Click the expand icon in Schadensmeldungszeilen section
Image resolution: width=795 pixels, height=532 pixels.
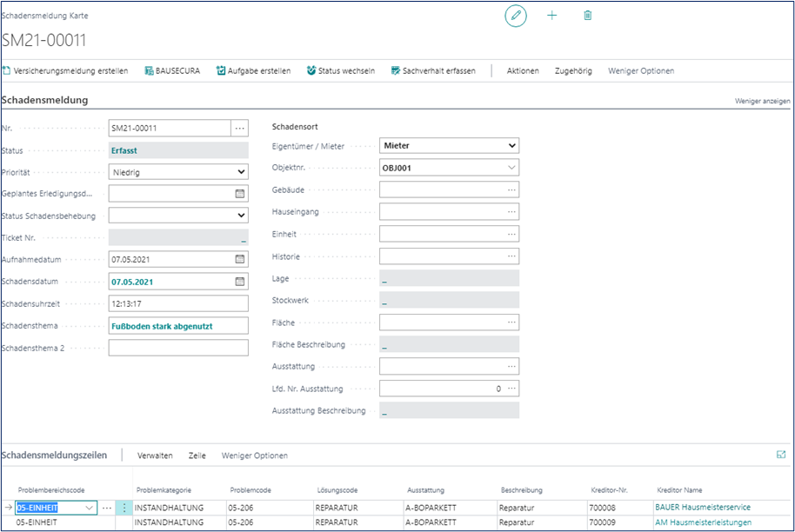(780, 455)
